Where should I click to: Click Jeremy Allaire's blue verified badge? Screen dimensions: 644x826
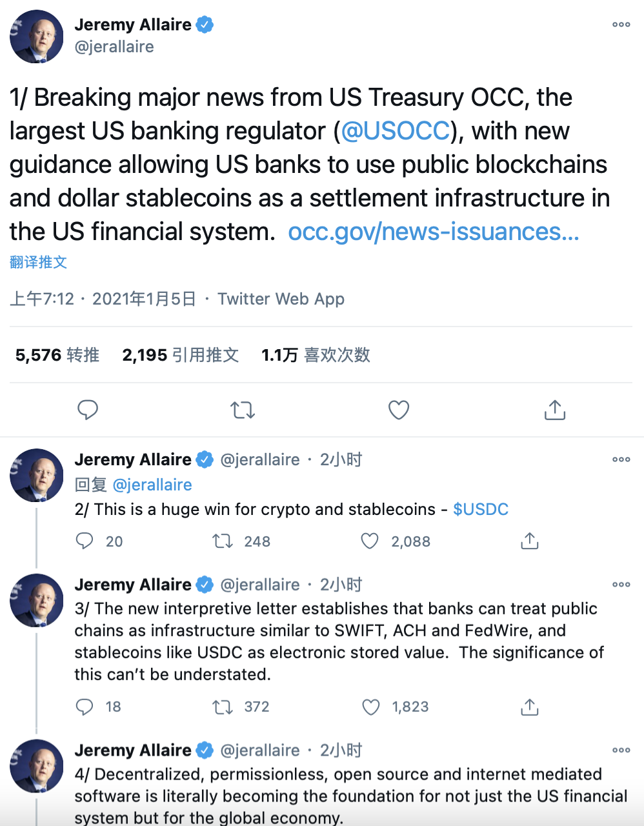tap(205, 24)
